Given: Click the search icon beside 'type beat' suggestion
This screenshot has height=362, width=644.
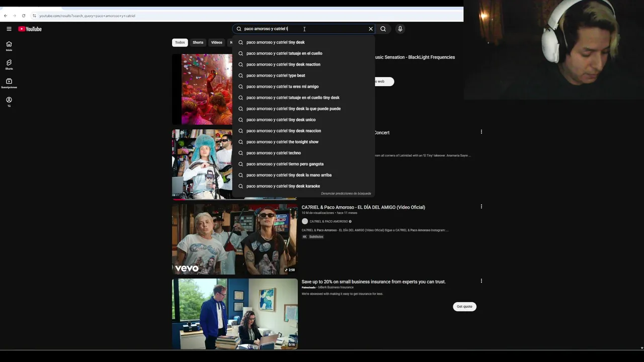Looking at the screenshot, I should [x=240, y=75].
